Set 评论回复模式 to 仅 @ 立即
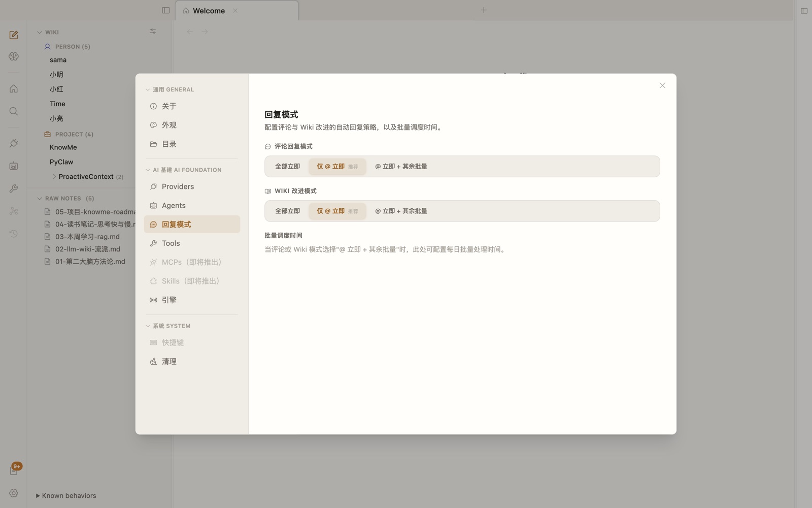Screen dimensions: 812x508 [337, 167]
